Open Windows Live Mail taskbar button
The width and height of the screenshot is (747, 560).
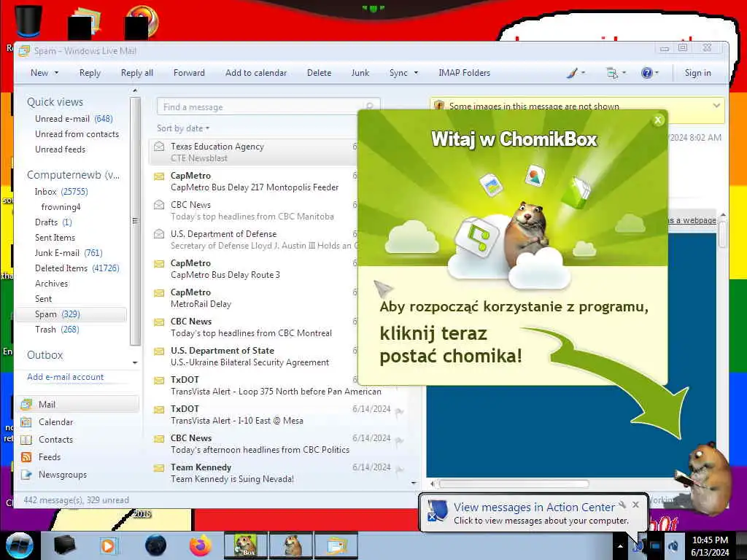[336, 545]
